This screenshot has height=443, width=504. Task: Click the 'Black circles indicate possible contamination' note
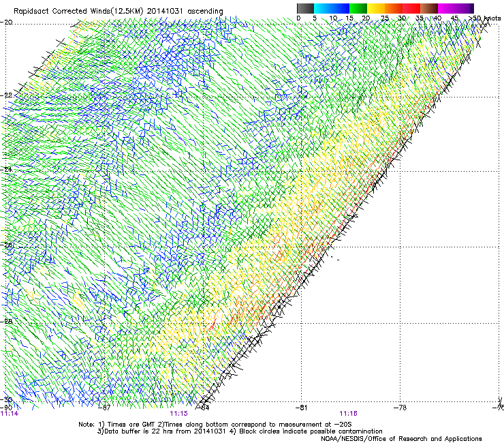pos(311,431)
